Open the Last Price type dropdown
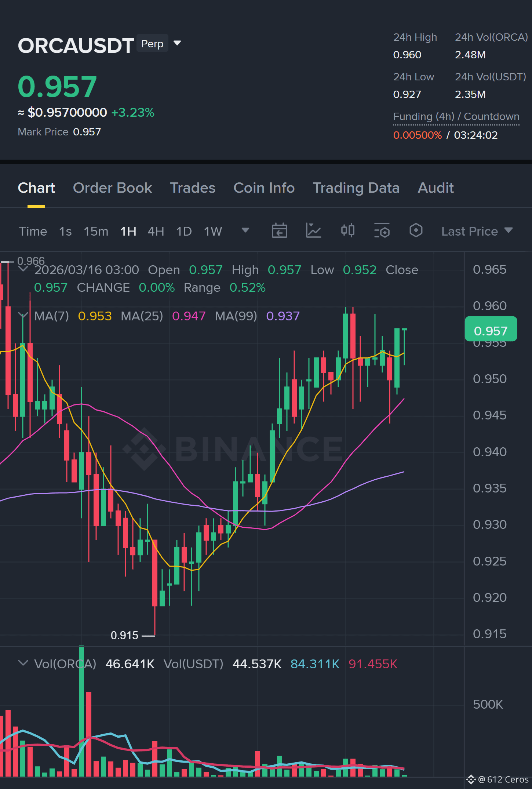Screen dimensions: 532x789 477,231
